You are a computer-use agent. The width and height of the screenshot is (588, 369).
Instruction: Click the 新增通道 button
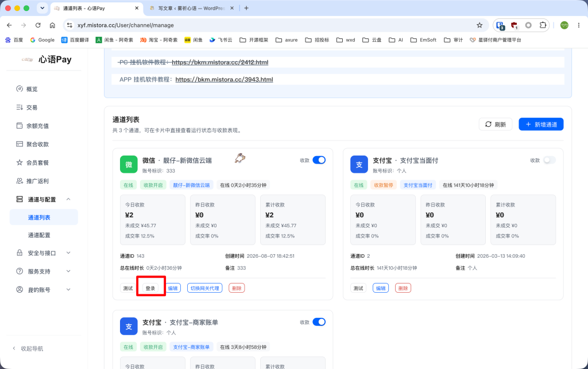coord(541,125)
